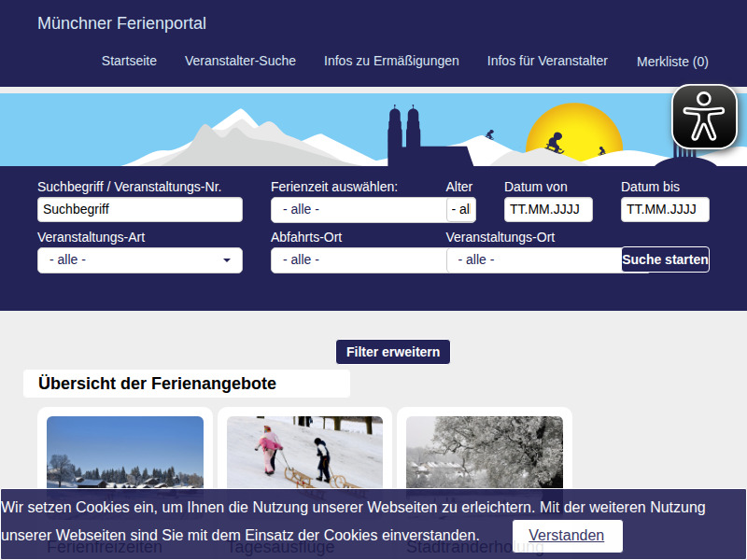Click the Filter erweitern button
The height and width of the screenshot is (560, 747).
click(393, 352)
